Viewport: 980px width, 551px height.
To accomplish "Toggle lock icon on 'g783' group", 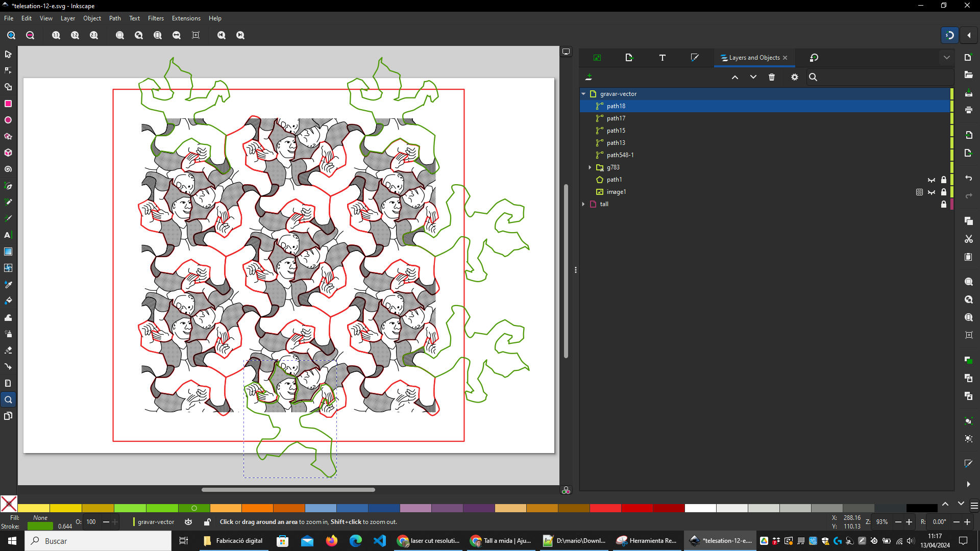I will (x=944, y=167).
